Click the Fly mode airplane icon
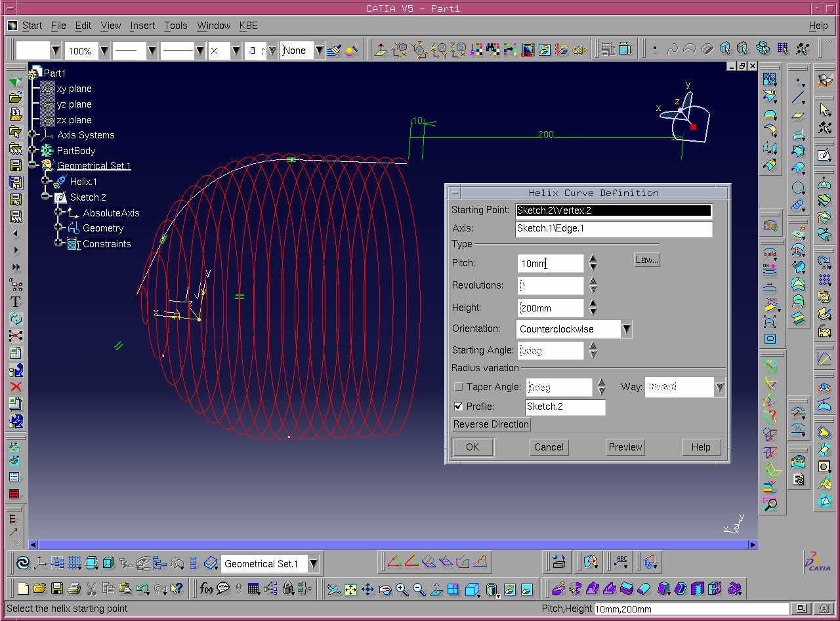Screen dimensions: 840x621 333,589
